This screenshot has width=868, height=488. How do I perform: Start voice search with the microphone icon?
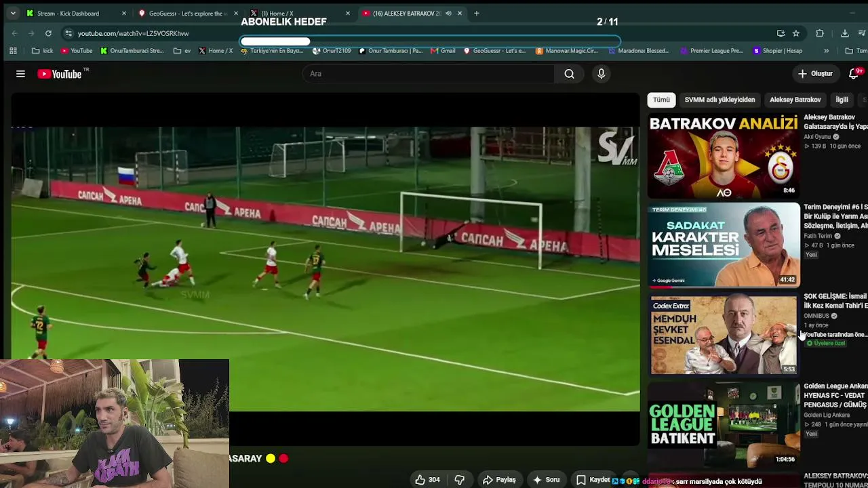click(601, 74)
